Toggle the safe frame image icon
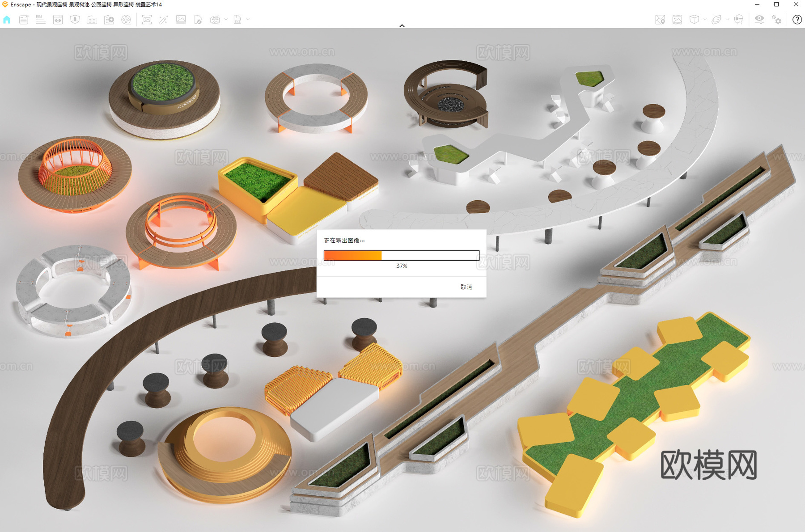The image size is (805, 532). tap(677, 20)
